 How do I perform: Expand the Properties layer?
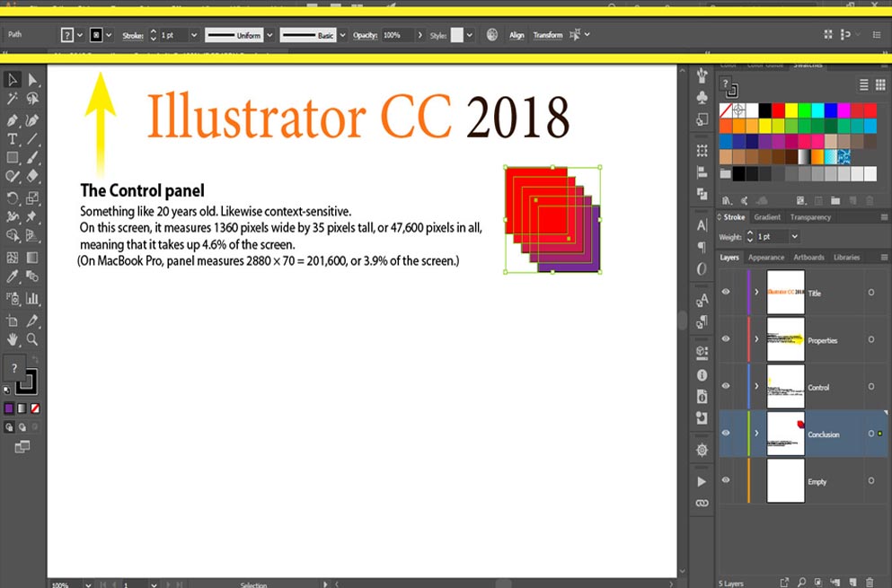click(756, 339)
